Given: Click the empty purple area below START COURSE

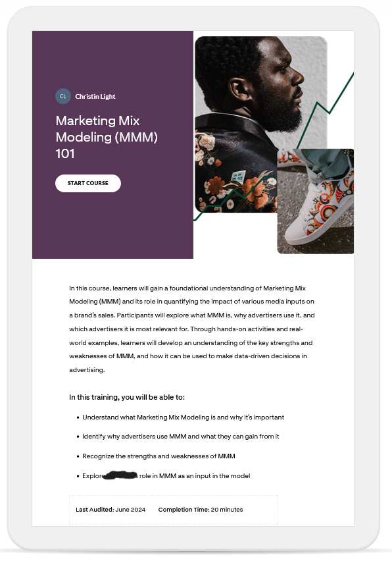Looking at the screenshot, I should coord(112,225).
